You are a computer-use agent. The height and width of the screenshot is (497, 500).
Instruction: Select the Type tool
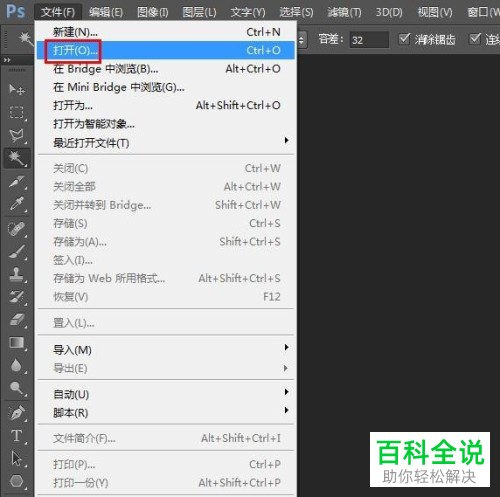tap(16, 436)
